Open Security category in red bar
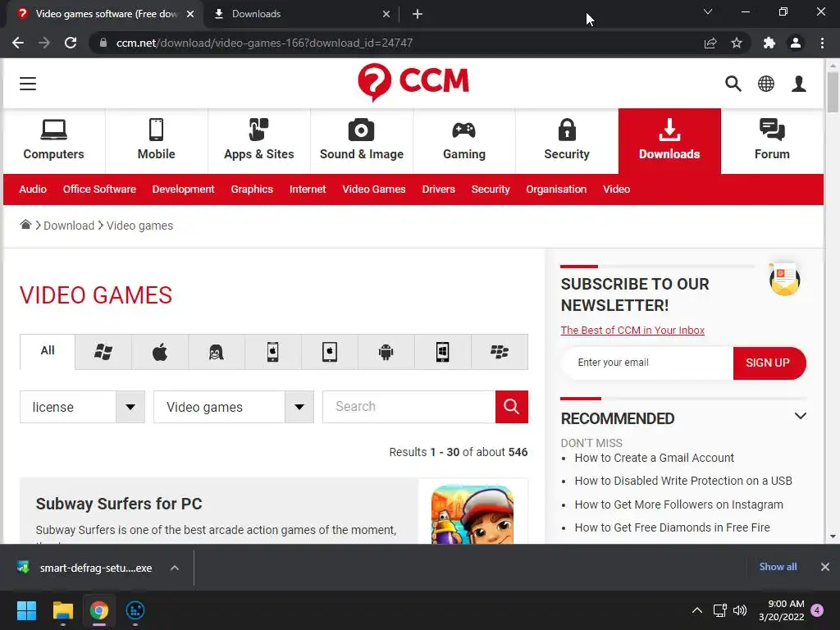Screen dimensions: 840x630 [491, 189]
